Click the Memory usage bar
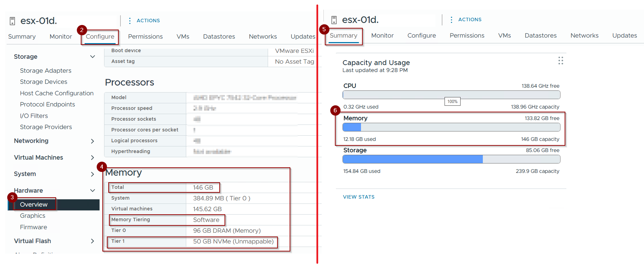Screen dimensions: 644x264 pos(451,127)
